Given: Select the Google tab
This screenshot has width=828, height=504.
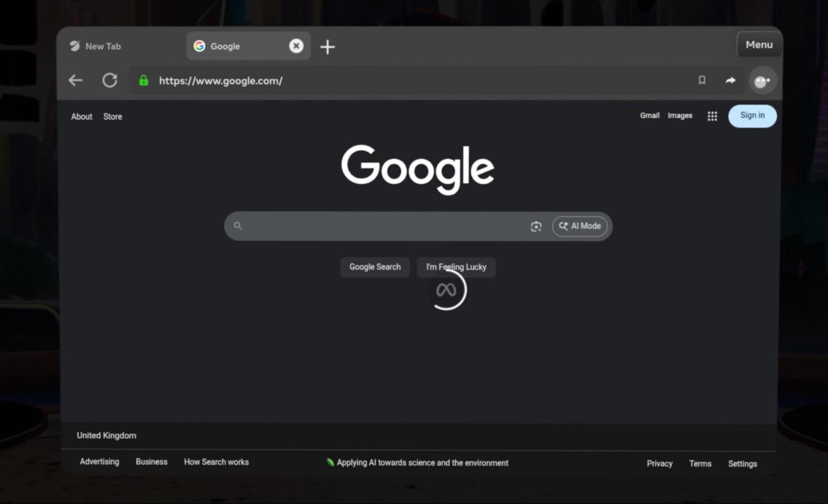Looking at the screenshot, I should (236, 47).
